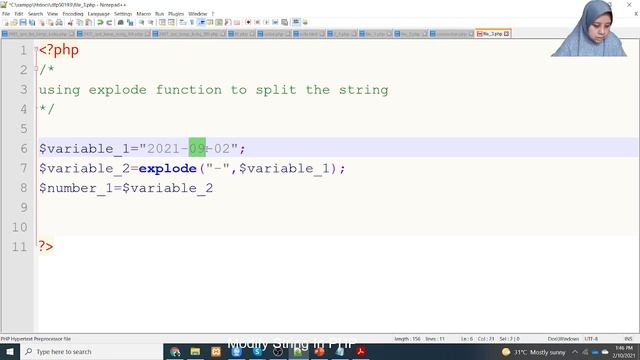640x360 pixels.
Task: Open Chrome from the taskbar
Action: (175, 351)
